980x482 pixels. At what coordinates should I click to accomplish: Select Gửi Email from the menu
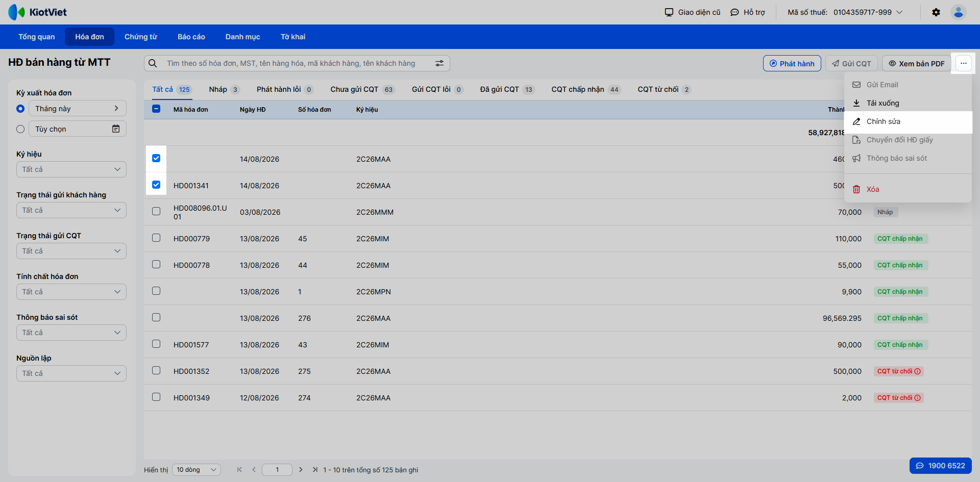click(908, 85)
